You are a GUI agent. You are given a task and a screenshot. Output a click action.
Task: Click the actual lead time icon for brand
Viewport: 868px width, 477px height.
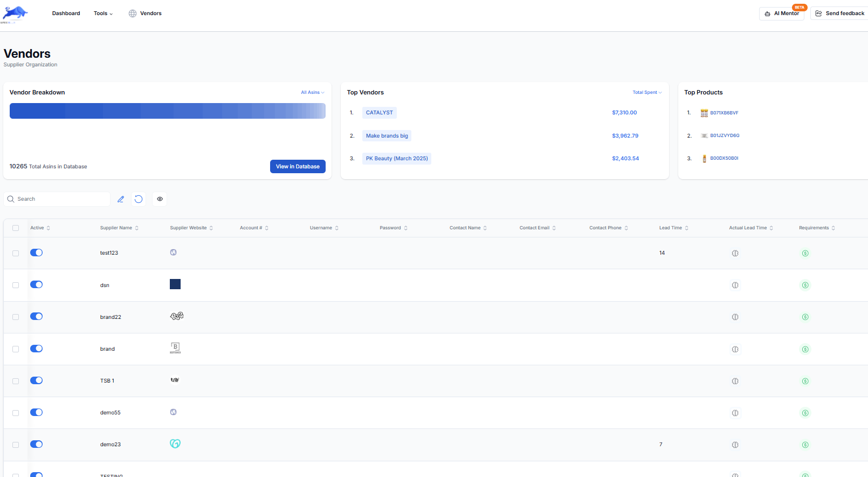click(735, 349)
